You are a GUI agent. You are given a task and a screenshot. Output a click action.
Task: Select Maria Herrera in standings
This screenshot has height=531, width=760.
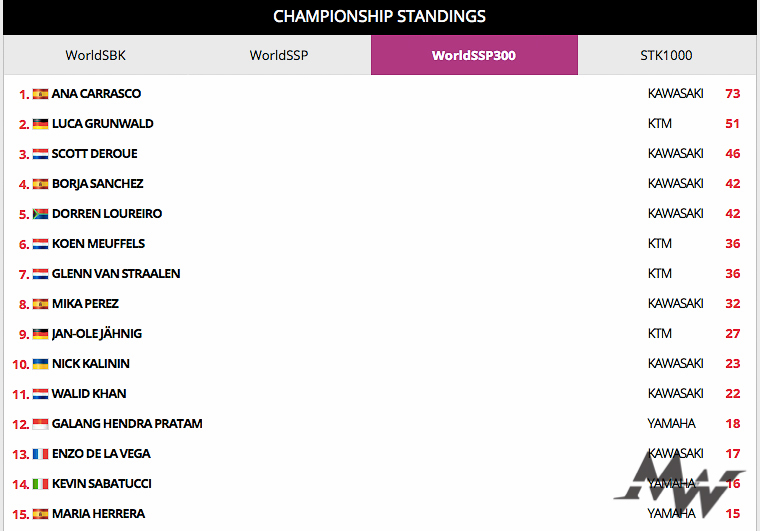click(98, 514)
